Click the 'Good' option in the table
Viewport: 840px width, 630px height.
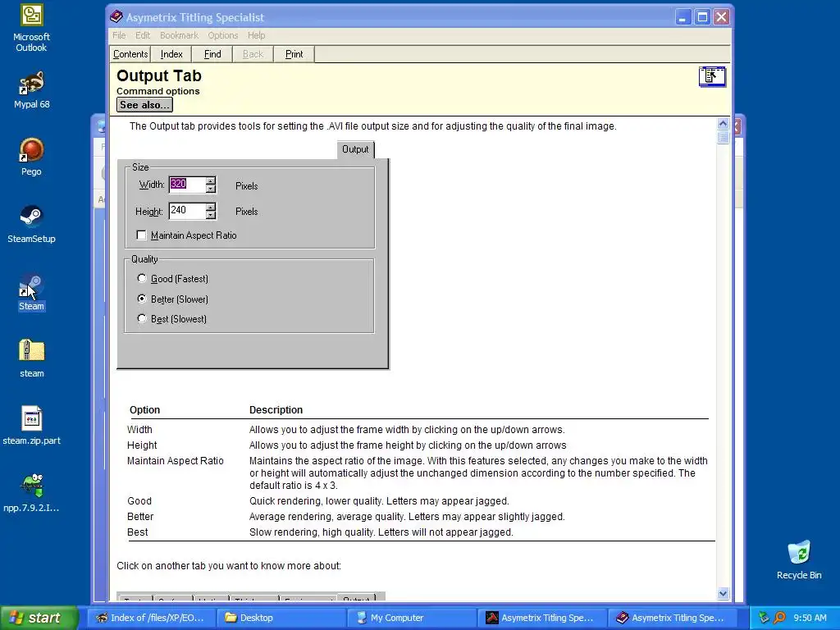click(139, 501)
